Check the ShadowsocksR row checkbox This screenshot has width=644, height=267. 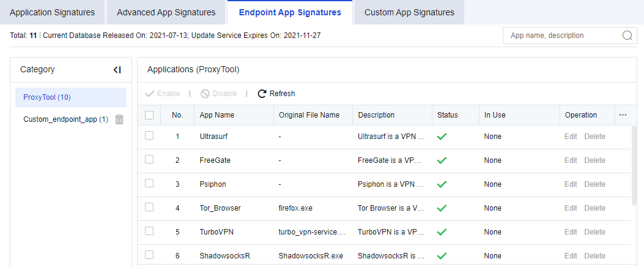click(x=149, y=255)
